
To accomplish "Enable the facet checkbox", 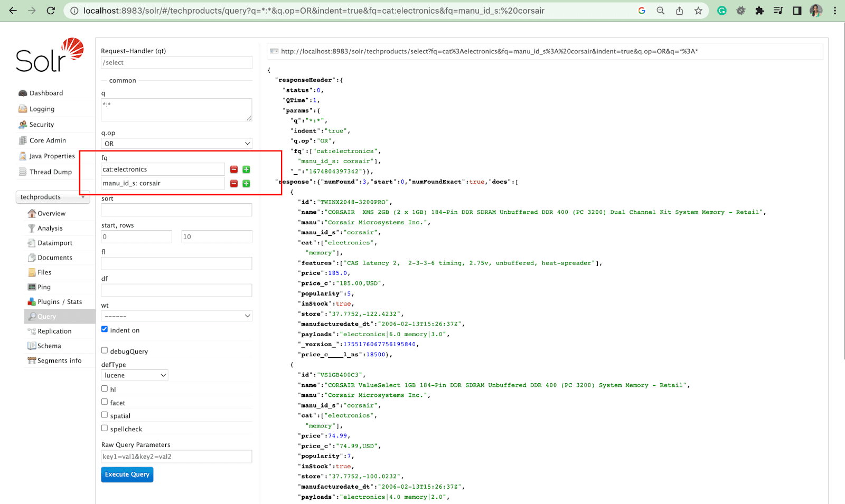I will (105, 402).
